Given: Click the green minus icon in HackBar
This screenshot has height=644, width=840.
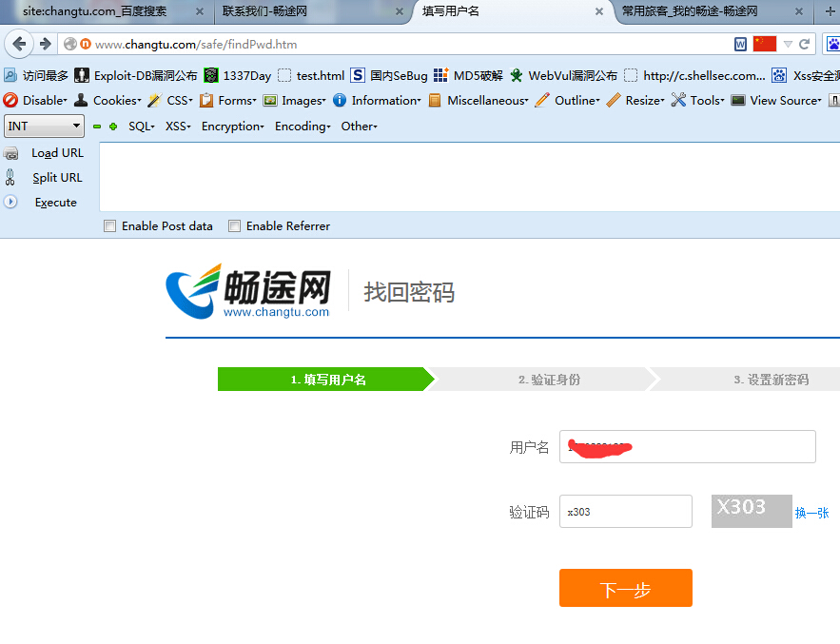Looking at the screenshot, I should click(97, 127).
